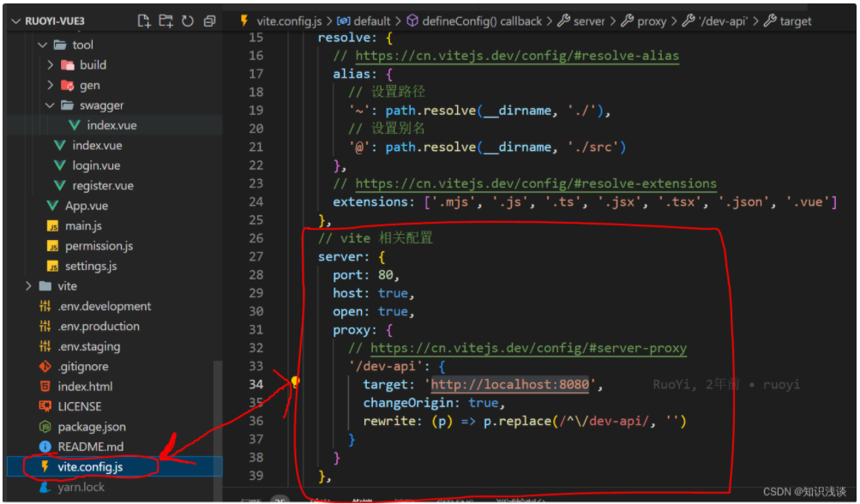Click the folder icon of the build folder
The width and height of the screenshot is (860, 504).
click(68, 64)
